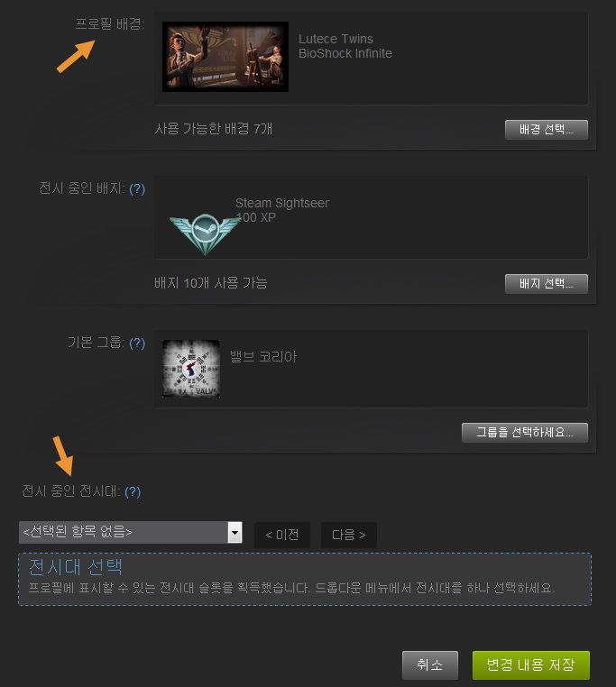Click the dashed showcase slot box
This screenshot has width=616, height=687.
point(305,579)
